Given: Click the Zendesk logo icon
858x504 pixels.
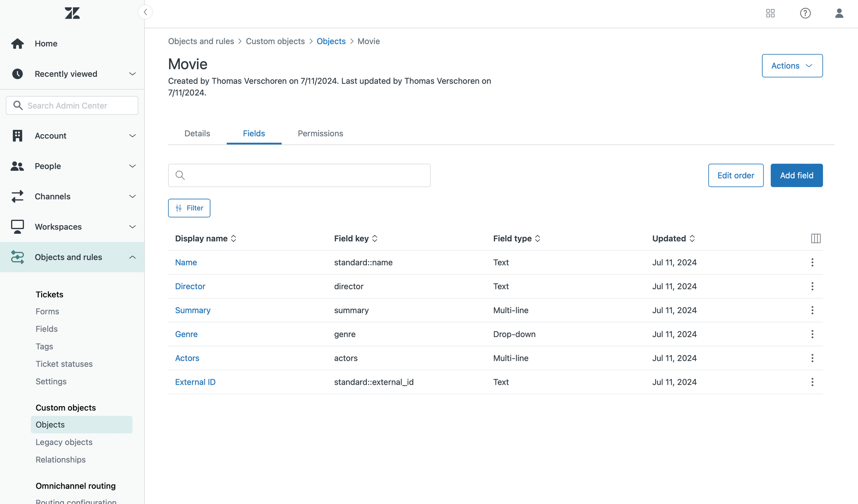Looking at the screenshot, I should tap(72, 13).
